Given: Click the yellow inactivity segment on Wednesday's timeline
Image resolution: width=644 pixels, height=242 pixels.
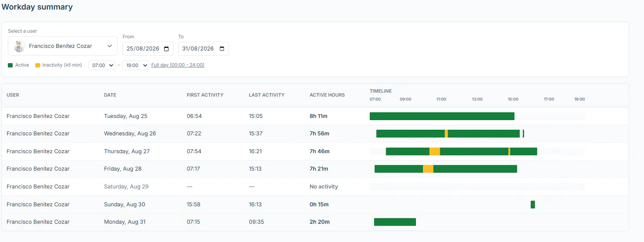Looking at the screenshot, I should 446,134.
